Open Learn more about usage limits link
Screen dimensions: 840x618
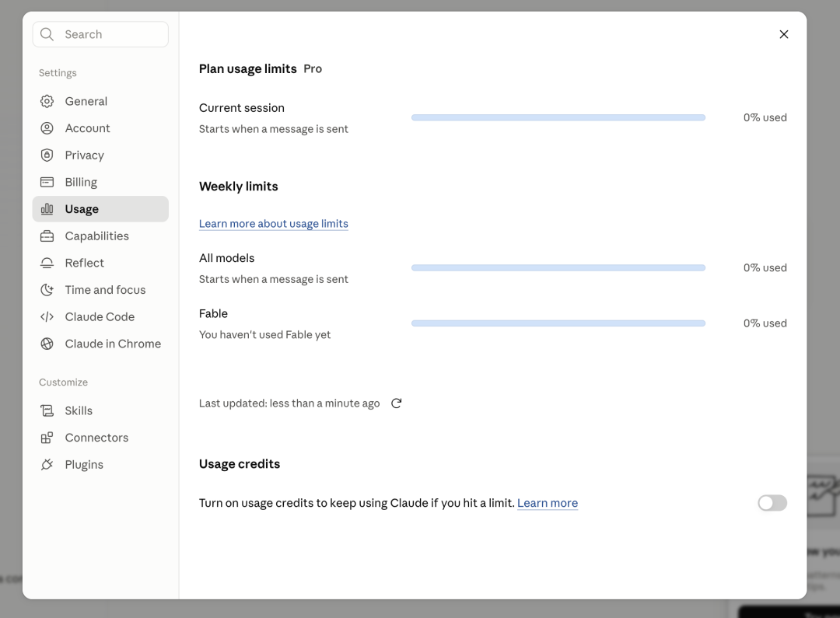[x=273, y=224]
